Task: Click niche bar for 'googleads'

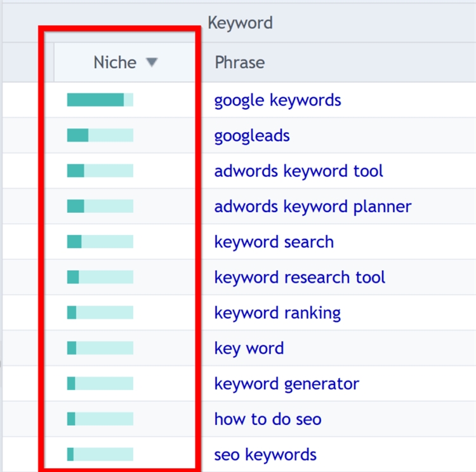Action: pos(100,135)
